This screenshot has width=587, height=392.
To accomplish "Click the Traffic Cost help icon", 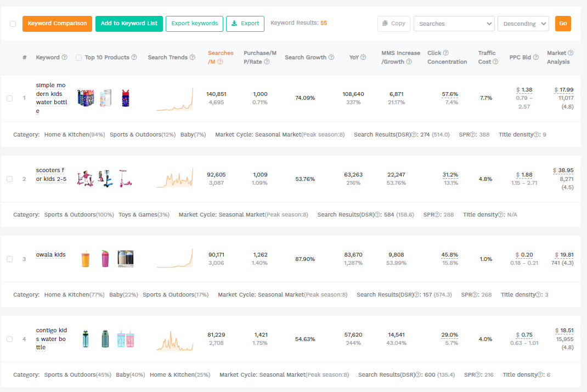I will [495, 62].
